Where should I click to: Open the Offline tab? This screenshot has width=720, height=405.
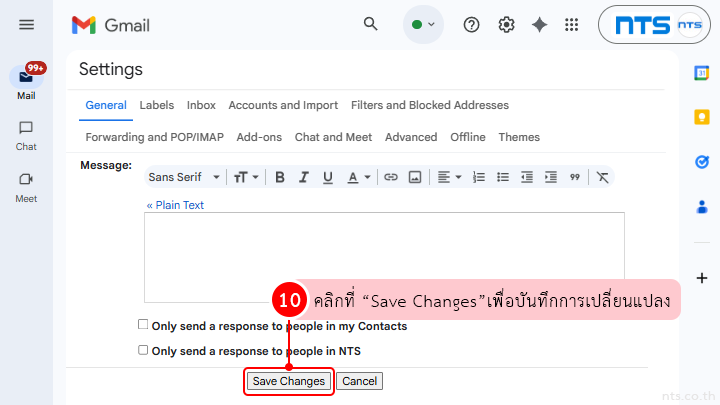point(468,137)
